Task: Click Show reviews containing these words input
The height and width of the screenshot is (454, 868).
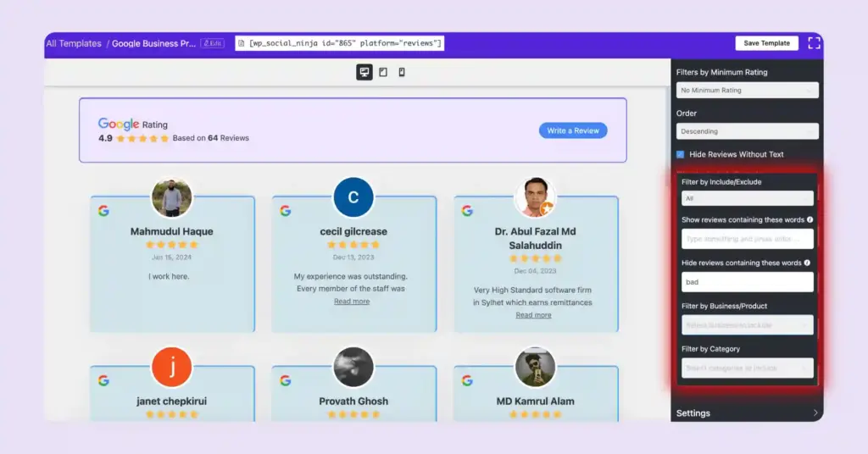Action: (x=748, y=239)
